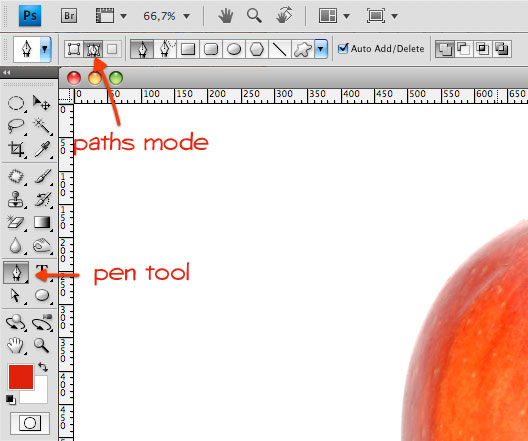Select the Eyedropper tool

point(43,149)
